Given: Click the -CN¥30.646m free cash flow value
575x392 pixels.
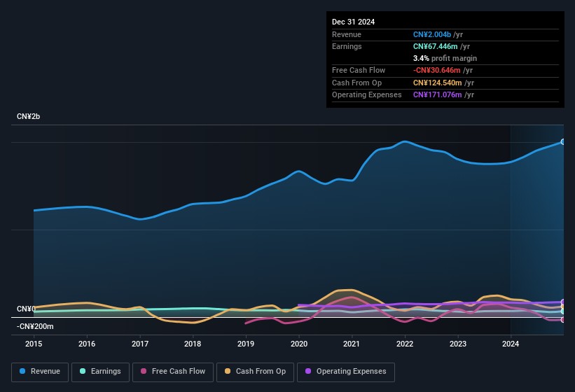Looking at the screenshot, I should click(437, 70).
